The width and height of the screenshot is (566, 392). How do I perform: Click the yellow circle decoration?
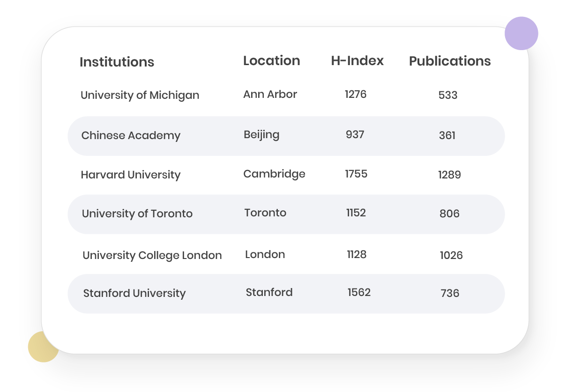42,347
